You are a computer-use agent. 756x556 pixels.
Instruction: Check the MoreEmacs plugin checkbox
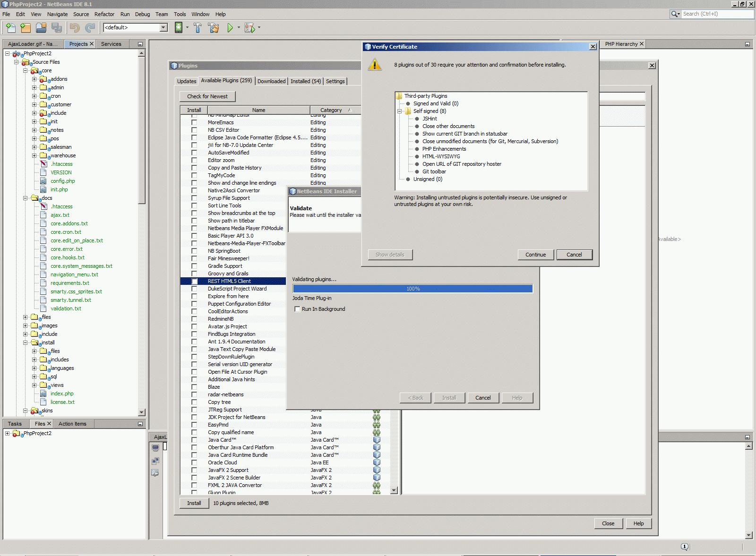(194, 122)
